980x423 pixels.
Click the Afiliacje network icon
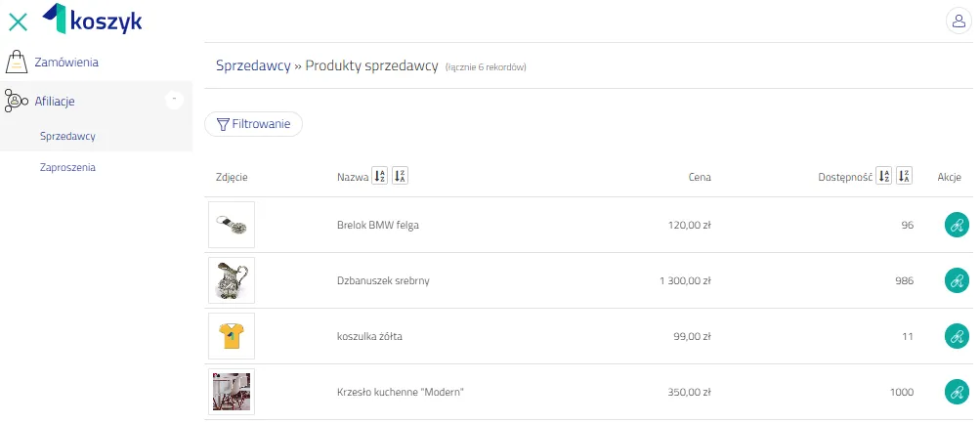pyautogui.click(x=16, y=101)
